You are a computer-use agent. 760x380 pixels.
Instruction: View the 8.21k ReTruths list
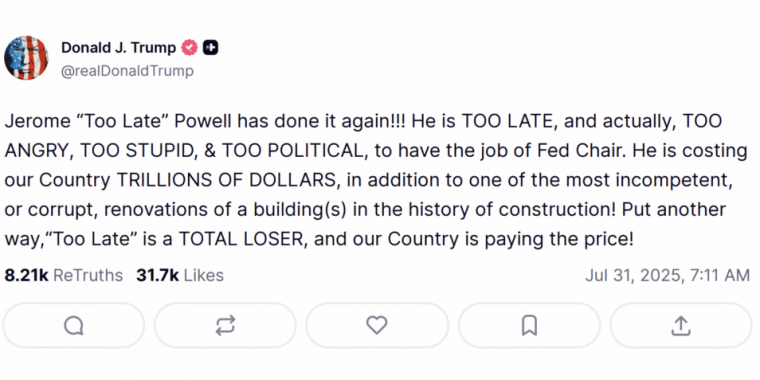tap(63, 275)
